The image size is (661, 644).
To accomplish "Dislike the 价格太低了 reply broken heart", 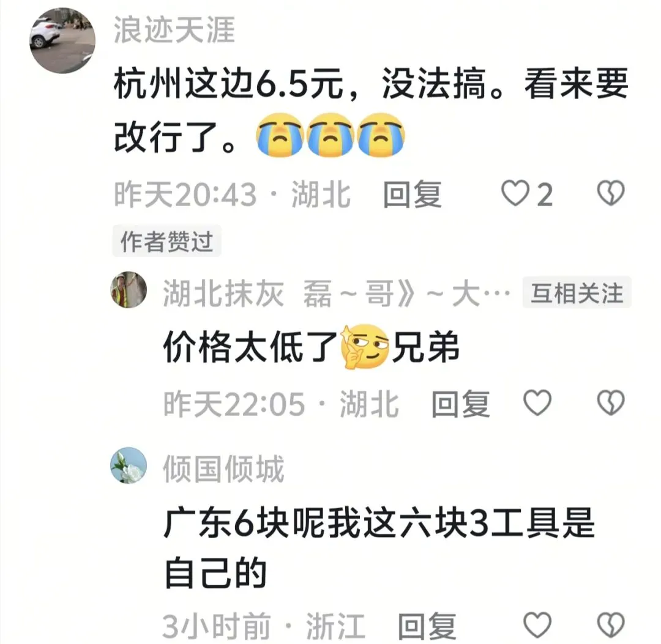I will tap(611, 402).
